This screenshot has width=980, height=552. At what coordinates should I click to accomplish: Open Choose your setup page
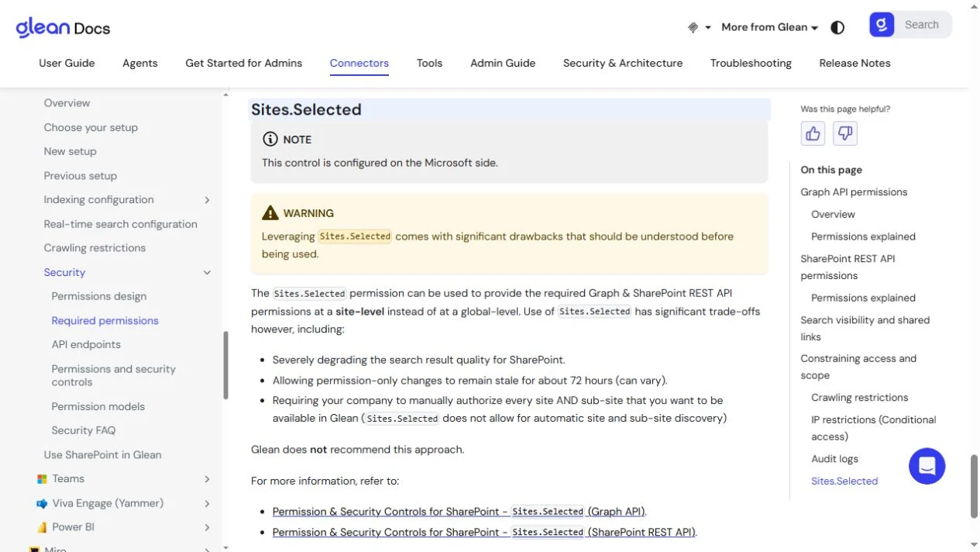91,127
